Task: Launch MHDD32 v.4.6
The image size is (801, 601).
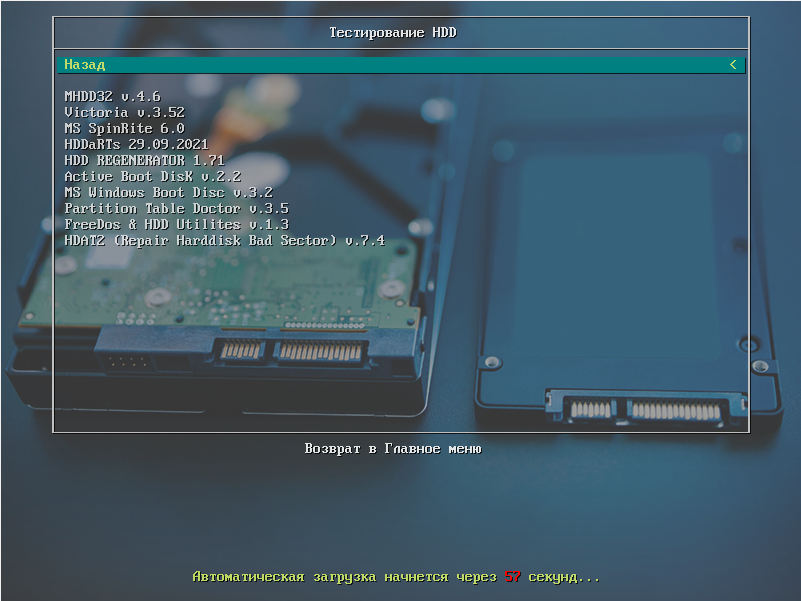Action: pyautogui.click(x=112, y=96)
